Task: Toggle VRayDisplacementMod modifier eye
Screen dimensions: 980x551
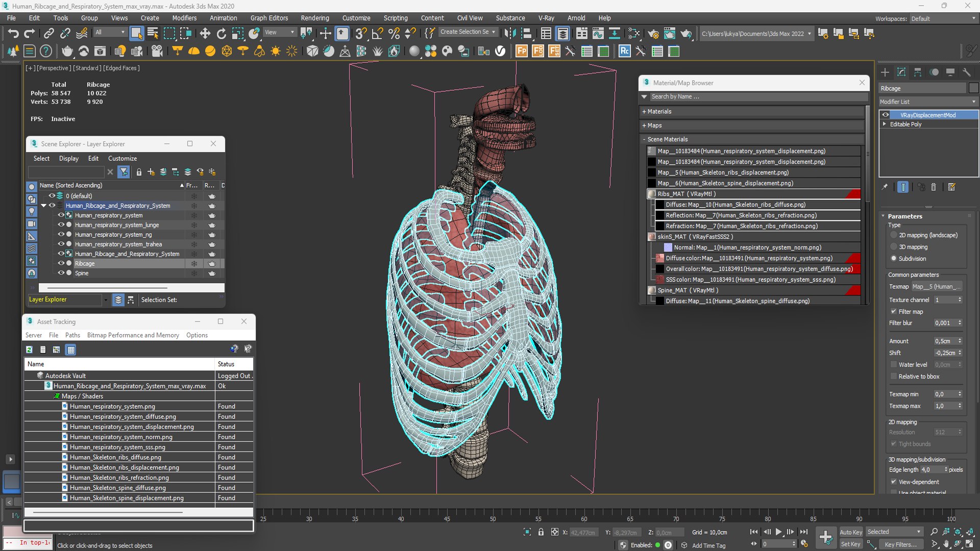Action: click(x=886, y=115)
